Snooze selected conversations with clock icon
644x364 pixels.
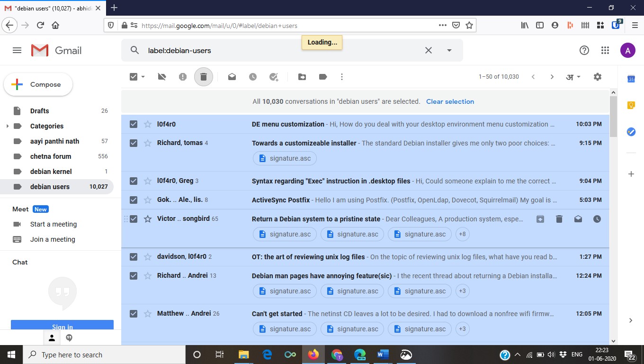253,76
